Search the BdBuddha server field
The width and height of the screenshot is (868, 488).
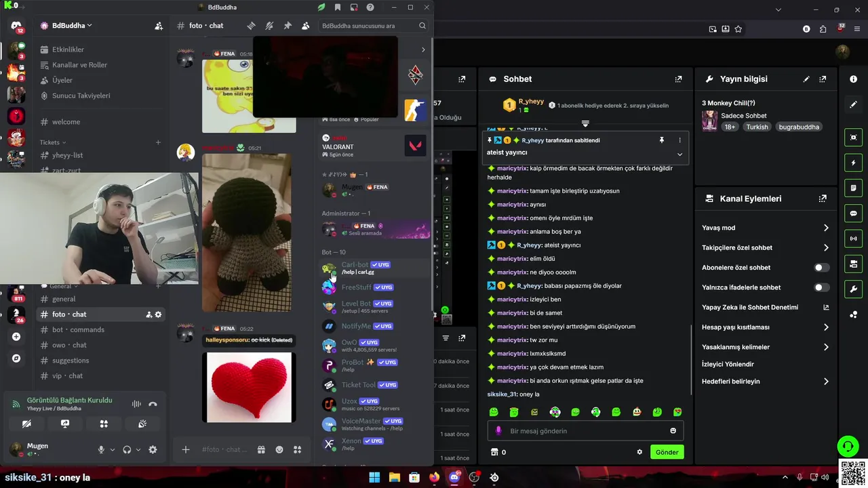(374, 26)
